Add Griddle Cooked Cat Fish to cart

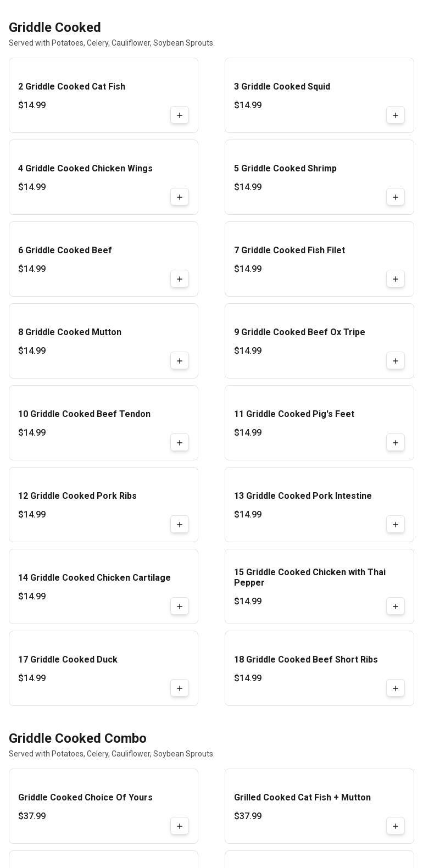pos(180,115)
